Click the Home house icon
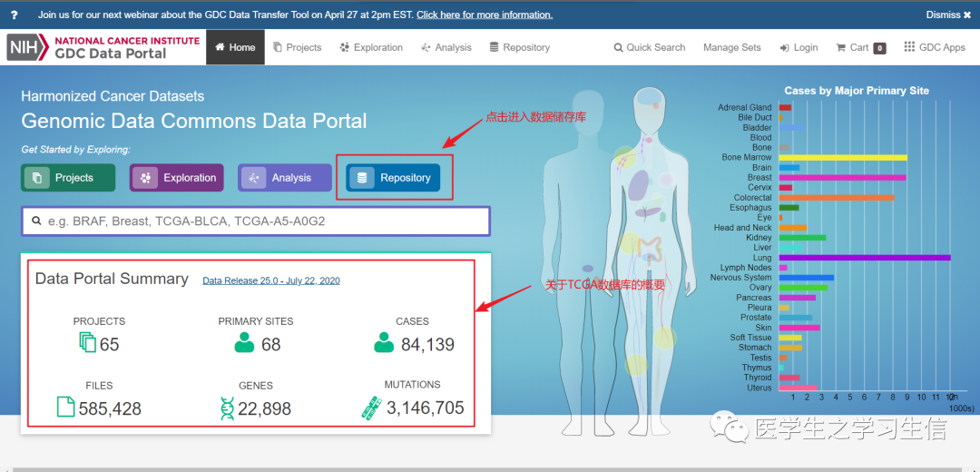 pos(220,47)
